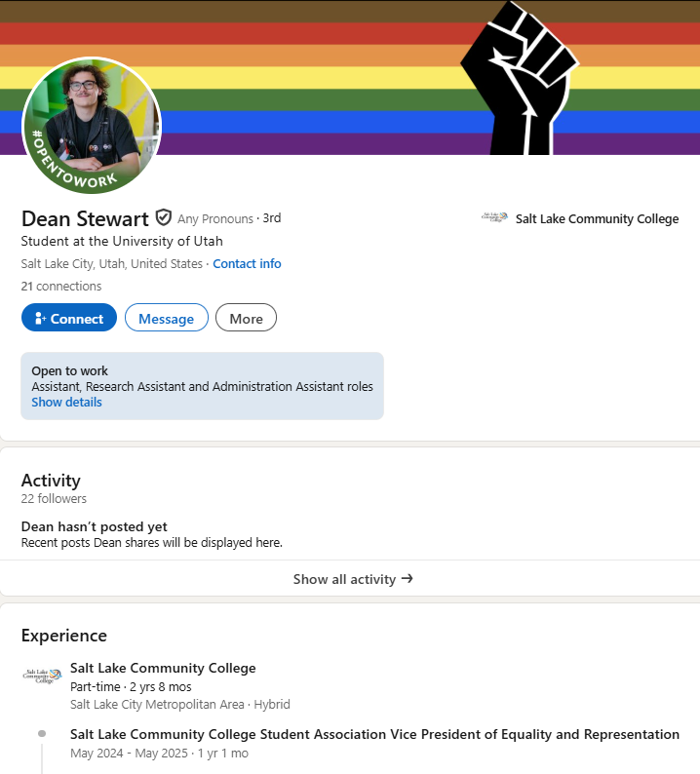The width and height of the screenshot is (700, 774).
Task: Click the Dean Stewart profile name heading
Action: coord(85,218)
